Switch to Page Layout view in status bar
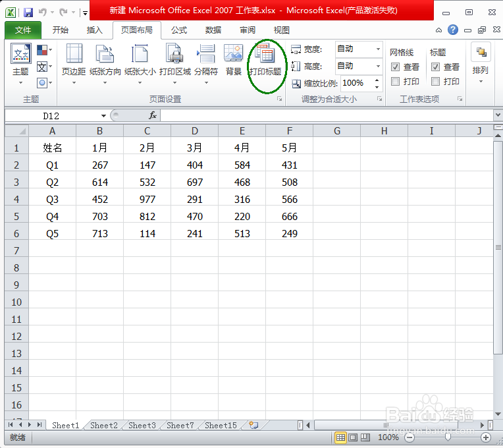Screen dimensions: 503x448 pyautogui.click(x=353, y=437)
